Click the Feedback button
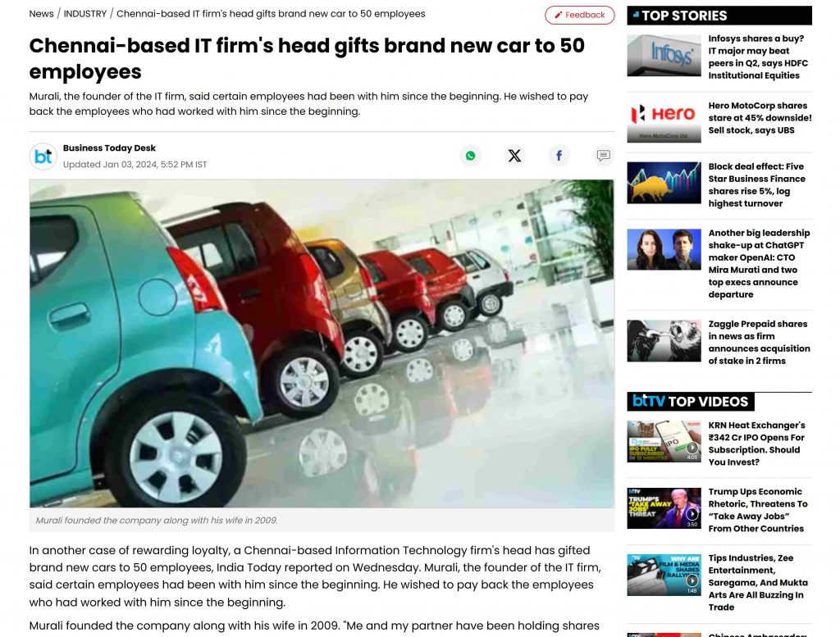The height and width of the screenshot is (637, 840). (580, 15)
